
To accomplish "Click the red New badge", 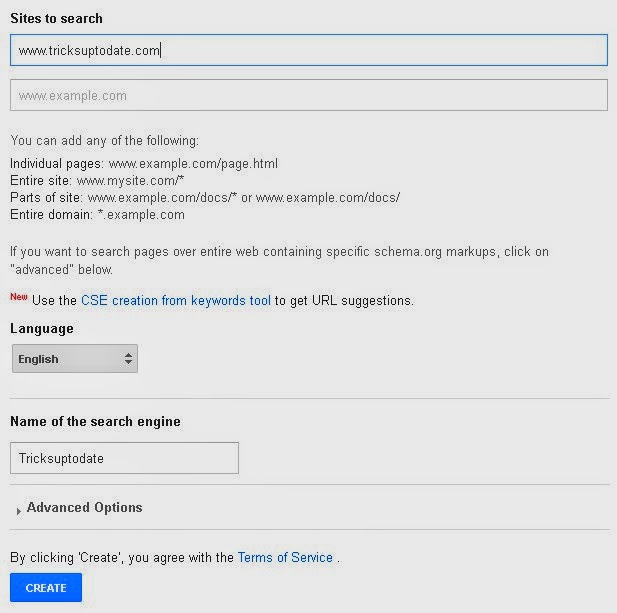I will (19, 297).
